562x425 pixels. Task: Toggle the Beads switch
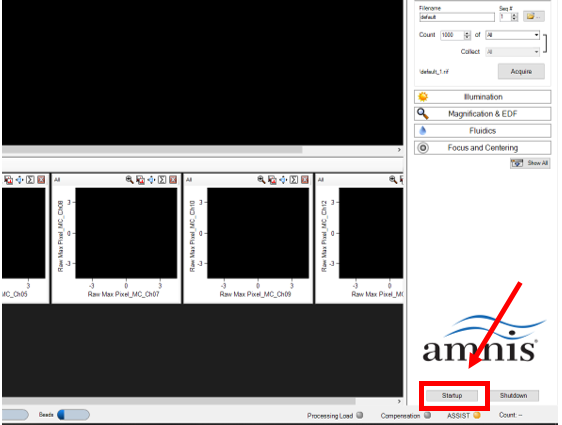coord(73,415)
